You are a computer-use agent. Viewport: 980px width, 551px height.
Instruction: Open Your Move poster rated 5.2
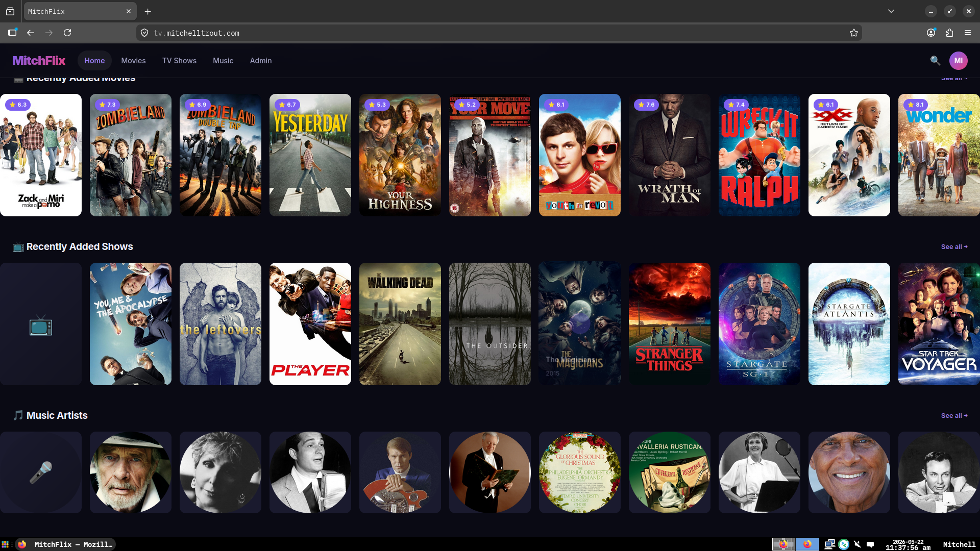click(490, 155)
